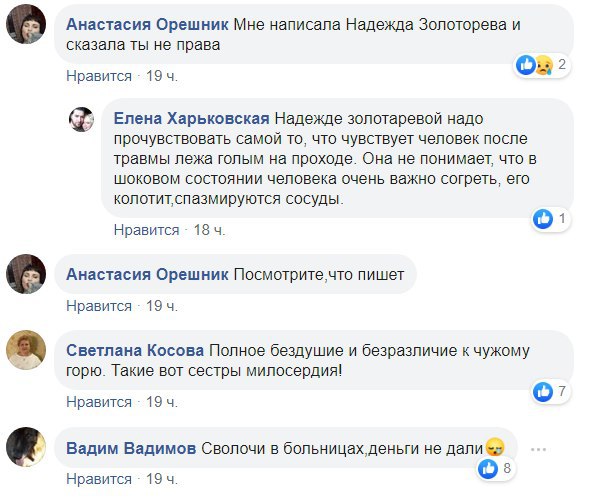Click the like reaction icon on Елена Харьковская's reply

tap(544, 218)
